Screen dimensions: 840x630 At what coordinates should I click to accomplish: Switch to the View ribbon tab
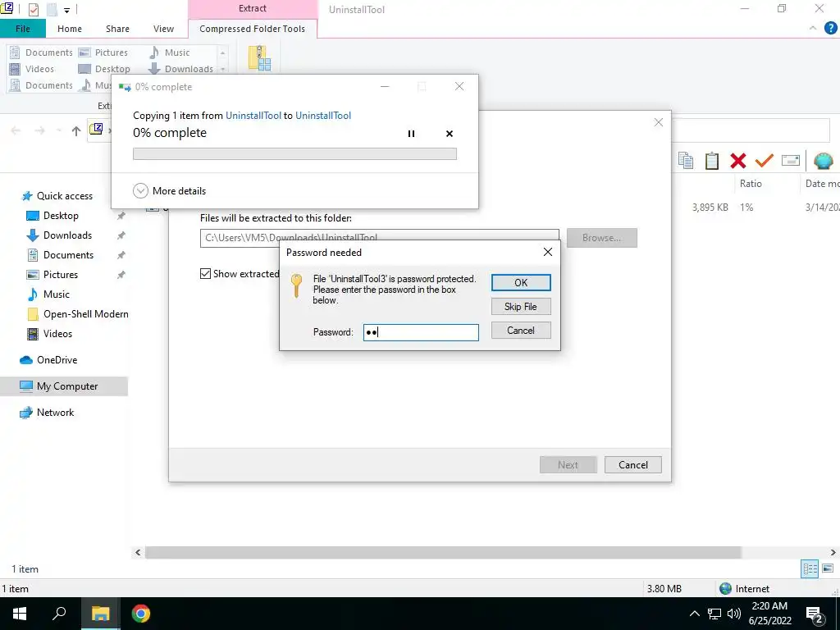(163, 29)
